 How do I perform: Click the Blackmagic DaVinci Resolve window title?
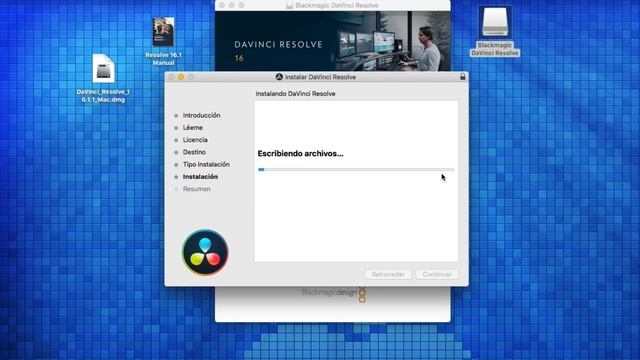[337, 5]
